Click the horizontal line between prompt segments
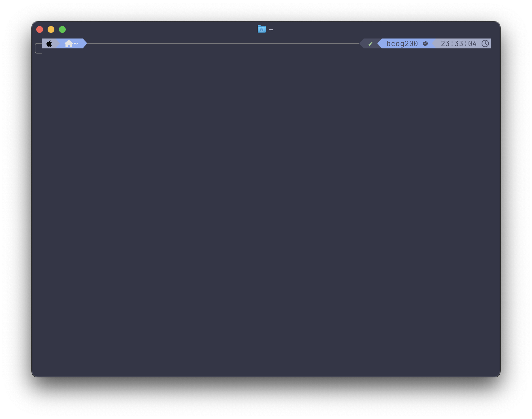Image resolution: width=532 pixels, height=419 pixels. coord(221,43)
